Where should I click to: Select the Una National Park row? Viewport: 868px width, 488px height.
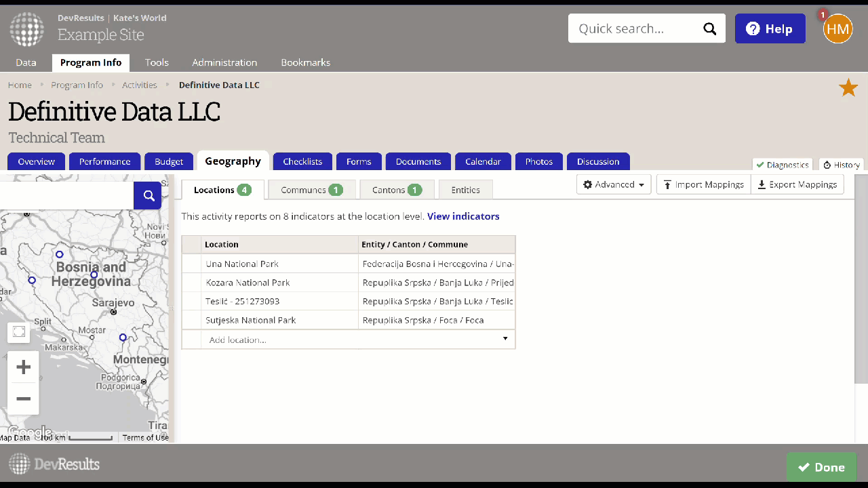349,264
